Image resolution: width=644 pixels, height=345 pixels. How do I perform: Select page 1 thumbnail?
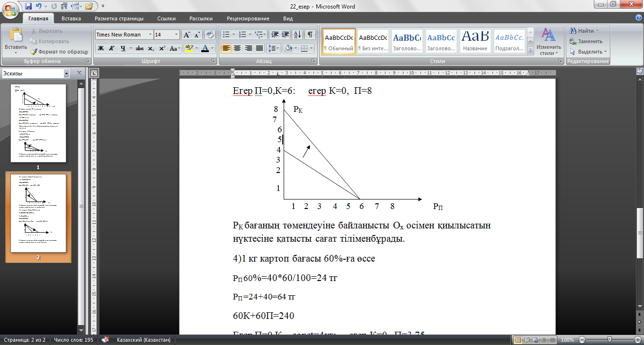[x=38, y=123]
